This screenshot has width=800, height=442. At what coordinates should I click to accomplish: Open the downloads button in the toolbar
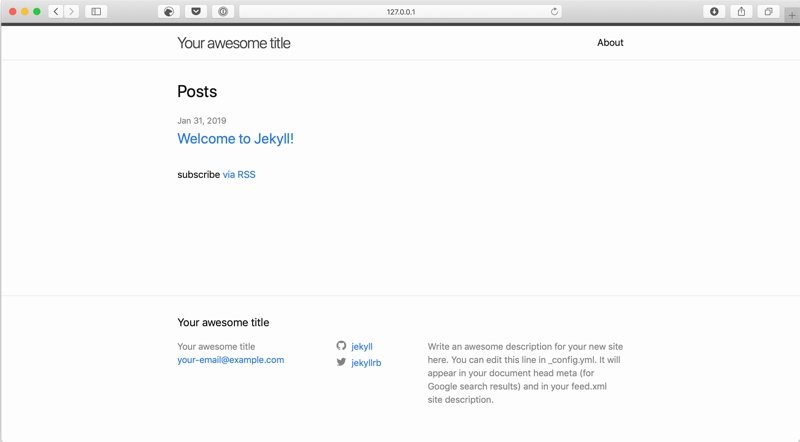714,11
